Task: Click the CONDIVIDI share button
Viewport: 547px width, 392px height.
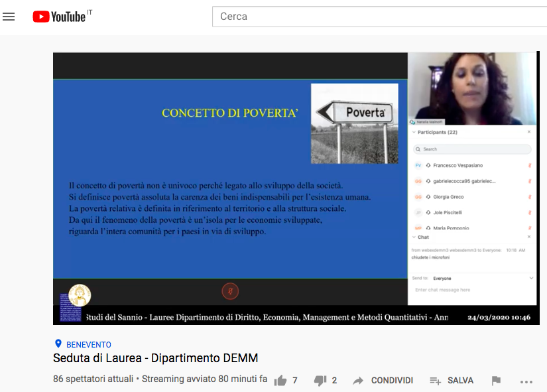Action: [392, 381]
